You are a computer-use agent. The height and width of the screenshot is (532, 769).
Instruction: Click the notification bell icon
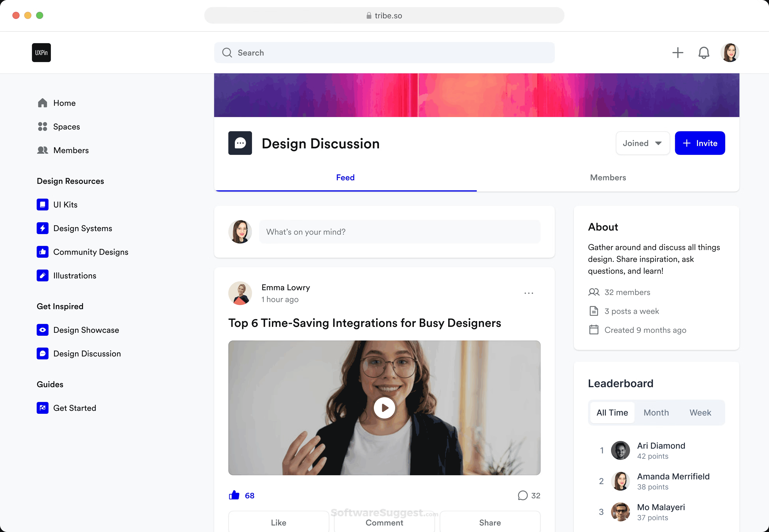pyautogui.click(x=704, y=53)
